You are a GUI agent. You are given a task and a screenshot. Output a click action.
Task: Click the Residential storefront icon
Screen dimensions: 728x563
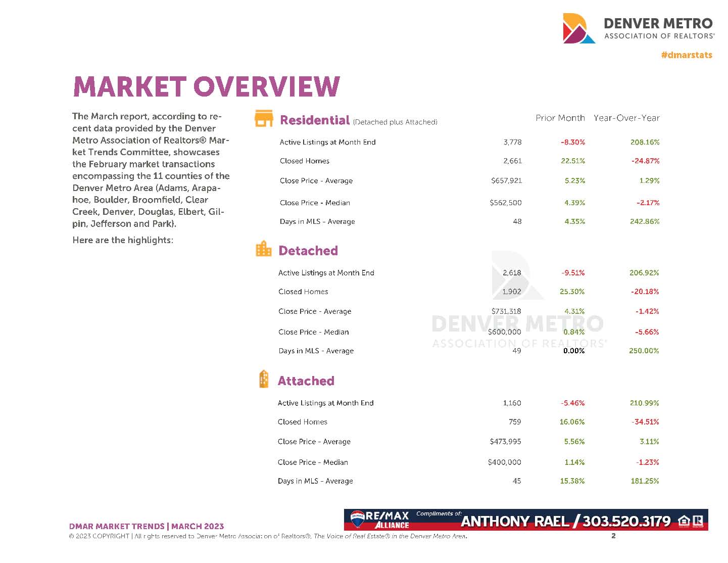tap(263, 119)
